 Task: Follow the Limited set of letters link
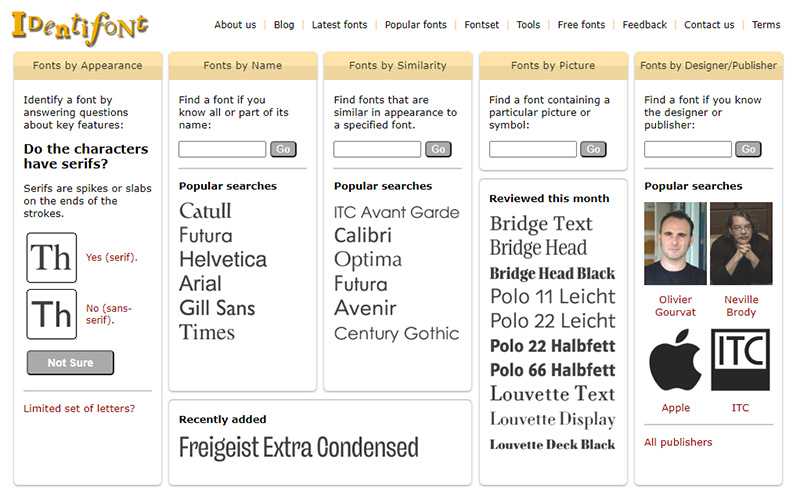[79, 409]
